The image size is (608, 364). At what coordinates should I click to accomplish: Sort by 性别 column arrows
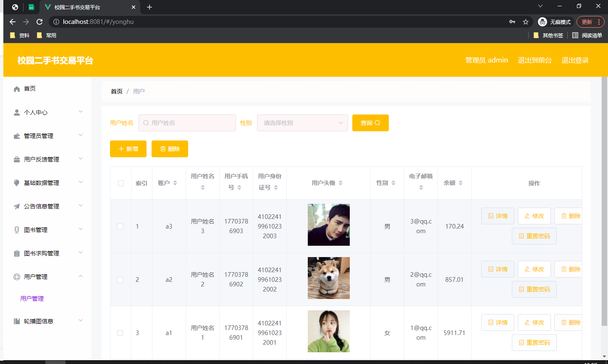tap(393, 183)
